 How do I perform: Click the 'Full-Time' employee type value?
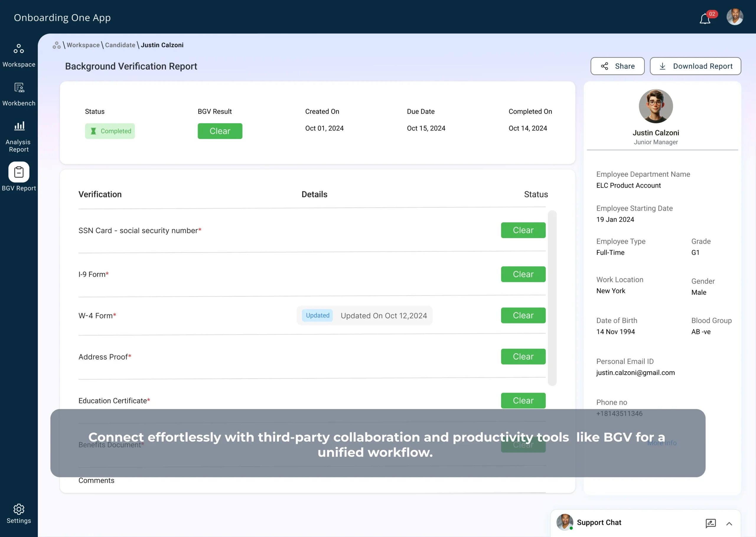coord(610,253)
